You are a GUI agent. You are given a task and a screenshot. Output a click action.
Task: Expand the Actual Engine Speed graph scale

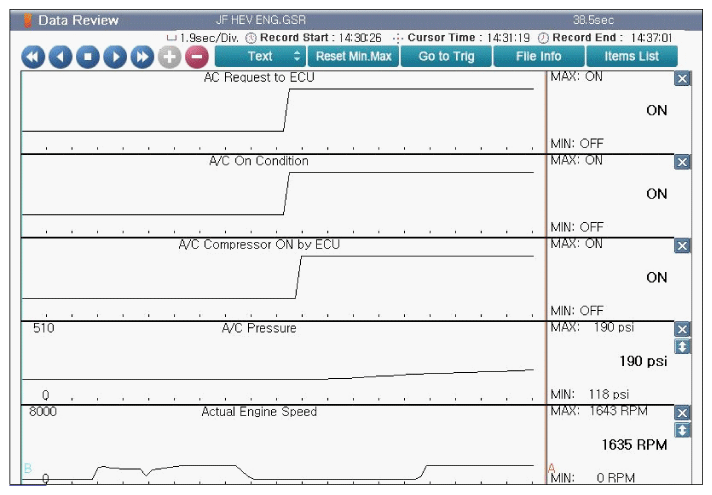point(682,430)
